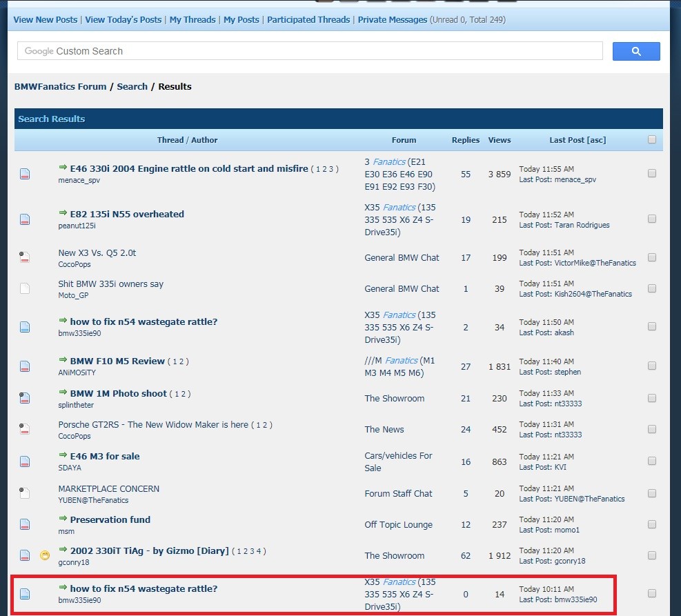This screenshot has width=681, height=616.
Task: Click the blue search magnifier button
Action: (x=635, y=51)
